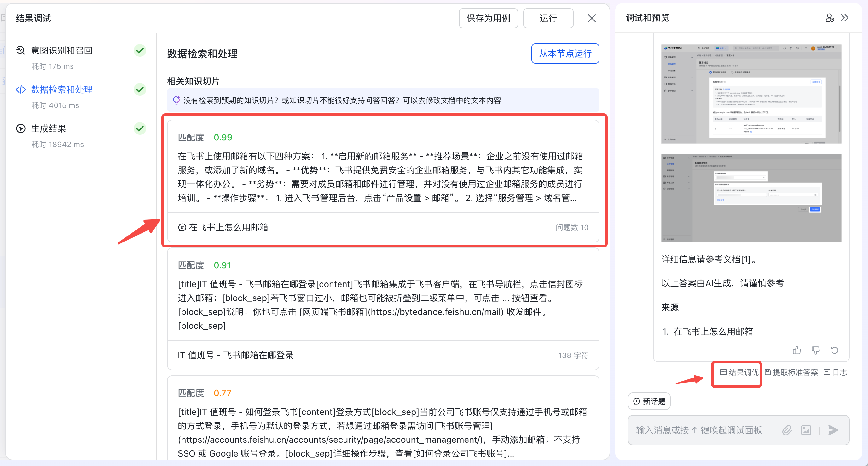Click 耗时 18942 ms text
The height and width of the screenshot is (466, 868).
58,145
